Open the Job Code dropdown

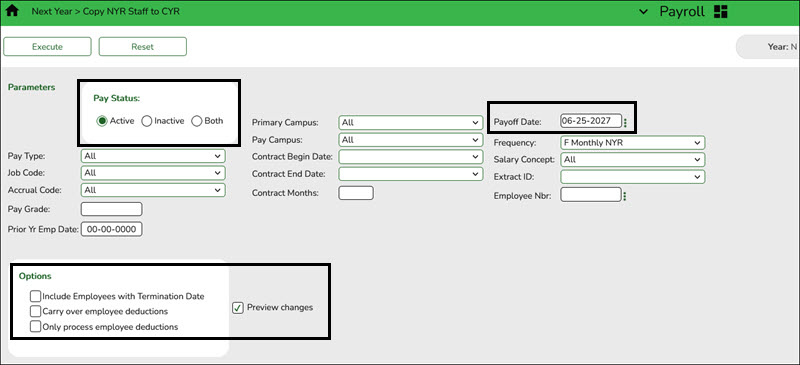(153, 173)
